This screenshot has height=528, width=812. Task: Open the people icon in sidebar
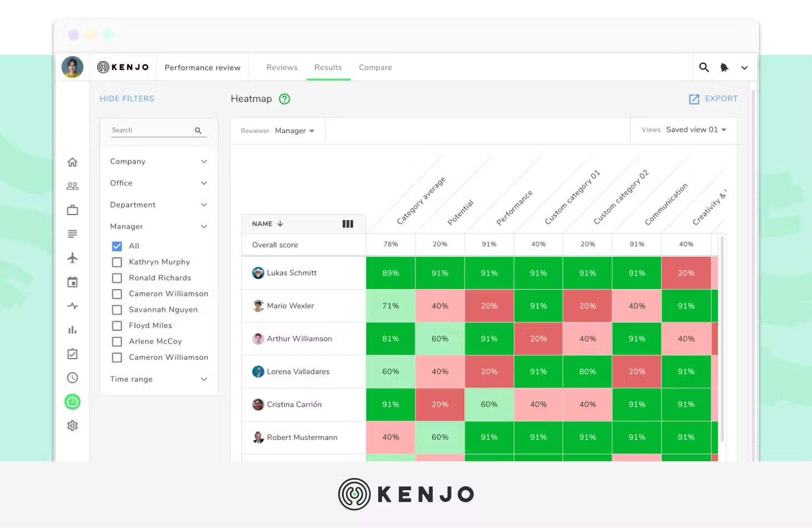(72, 186)
